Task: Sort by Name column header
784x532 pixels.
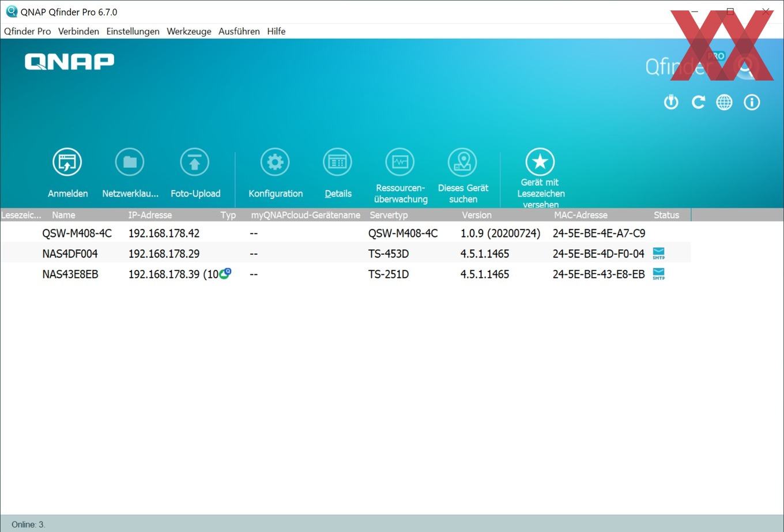Action: coord(63,215)
